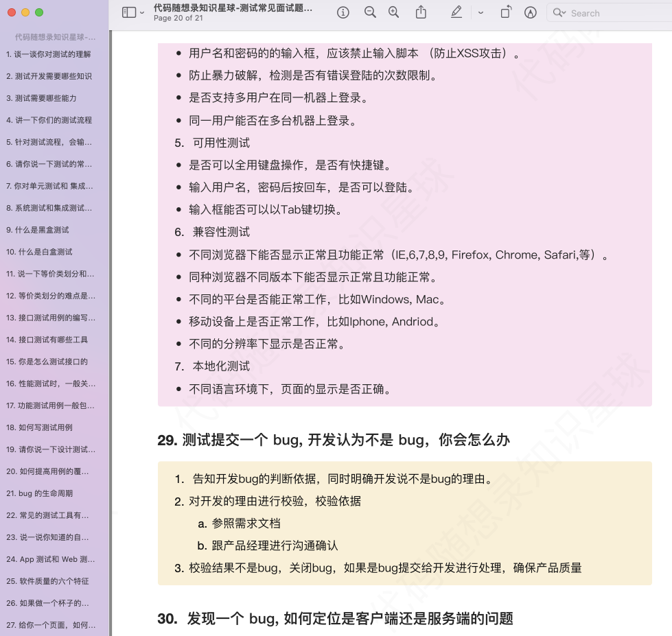Select outline item 13 接口测试用例的编写

[x=51, y=318]
